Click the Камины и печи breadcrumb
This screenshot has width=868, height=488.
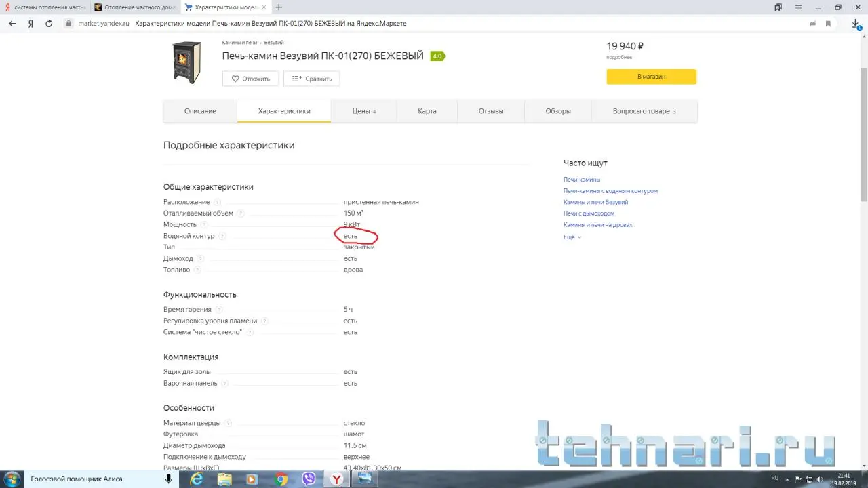[239, 43]
